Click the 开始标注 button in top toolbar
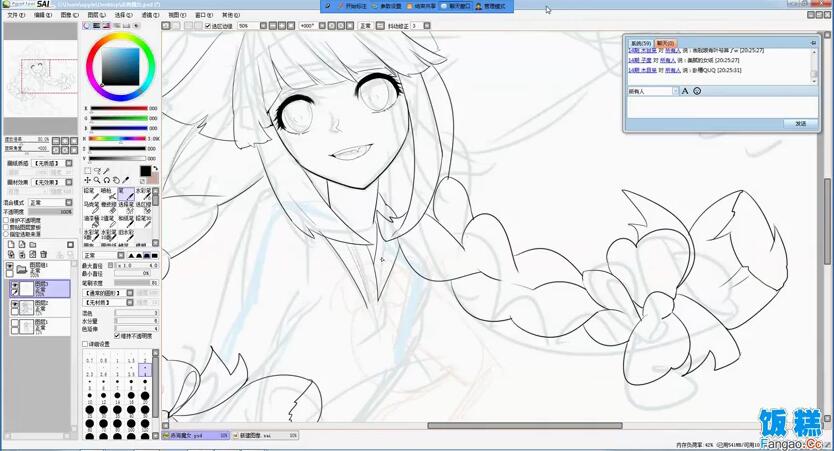The height and width of the screenshot is (451, 834). tap(352, 6)
